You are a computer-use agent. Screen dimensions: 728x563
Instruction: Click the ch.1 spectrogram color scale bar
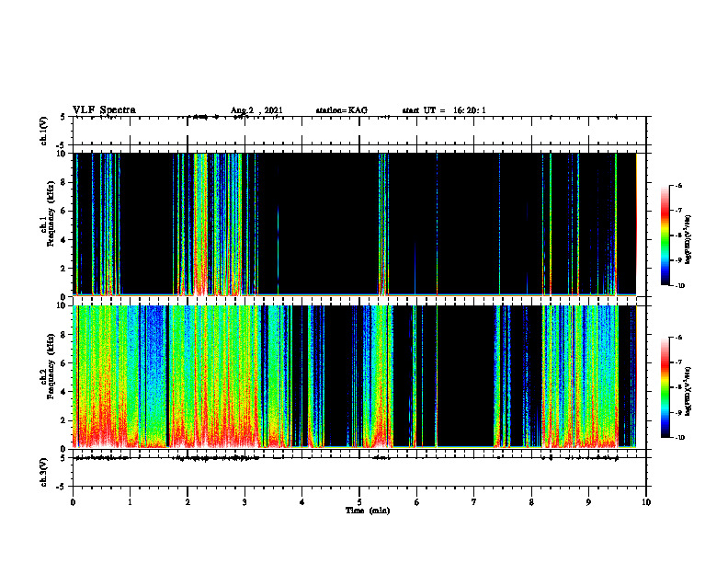point(665,236)
